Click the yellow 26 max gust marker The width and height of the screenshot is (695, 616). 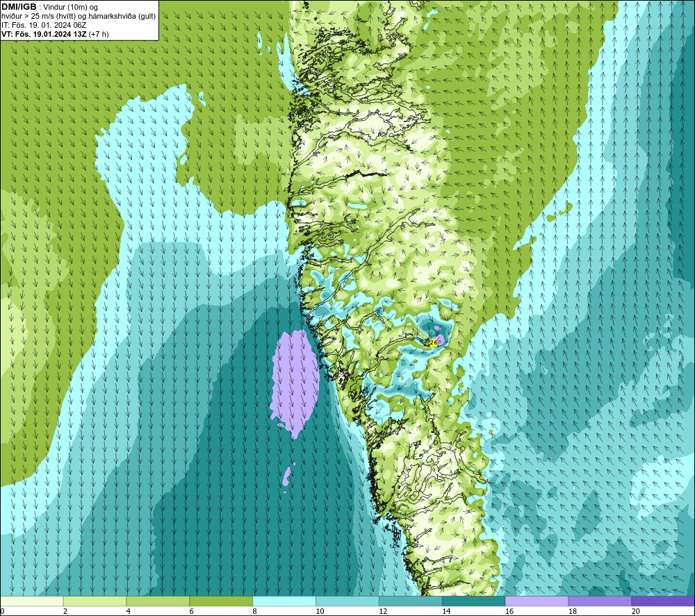point(434,342)
